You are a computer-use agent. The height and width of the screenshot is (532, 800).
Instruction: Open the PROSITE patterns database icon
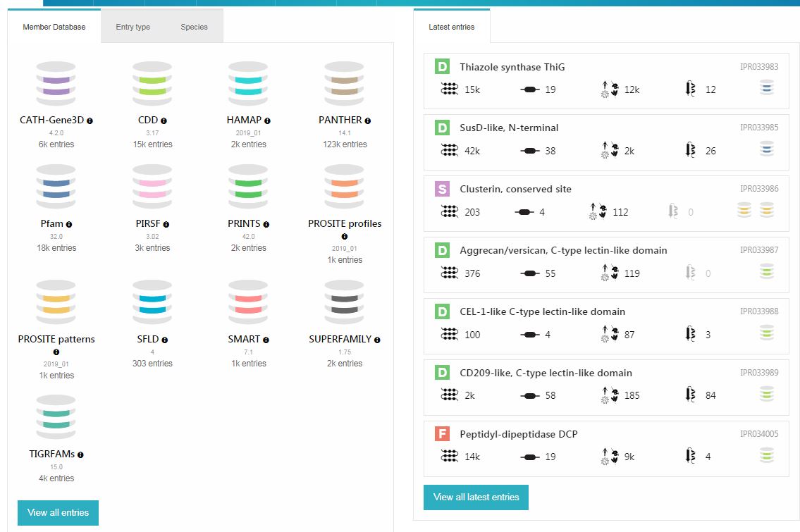(x=56, y=302)
